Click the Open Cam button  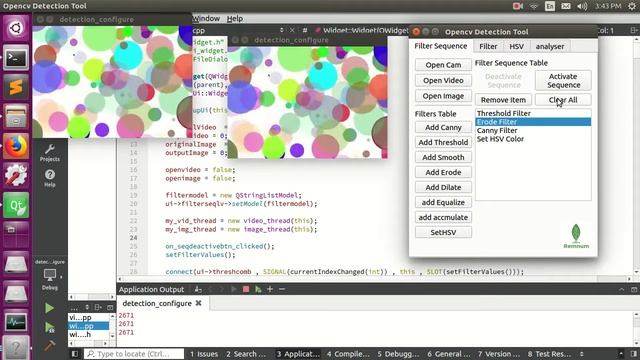(443, 65)
